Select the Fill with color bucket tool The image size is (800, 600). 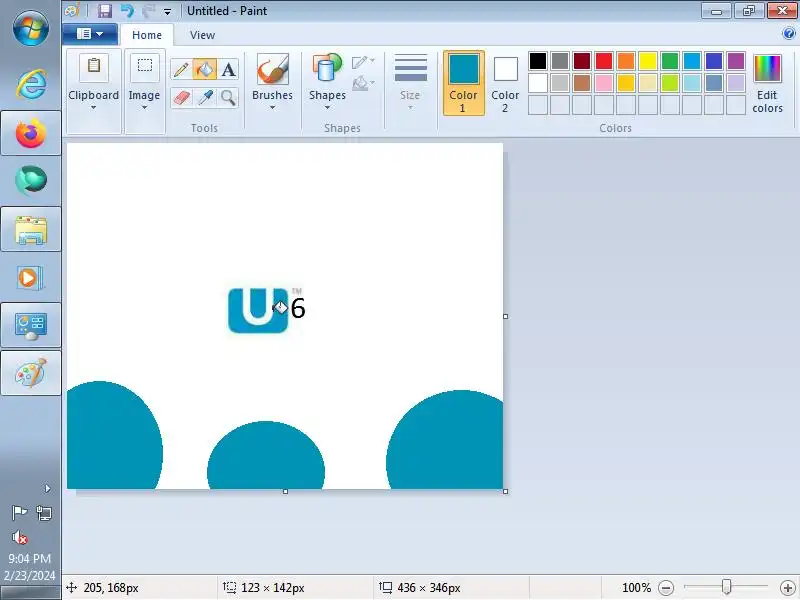pos(205,69)
